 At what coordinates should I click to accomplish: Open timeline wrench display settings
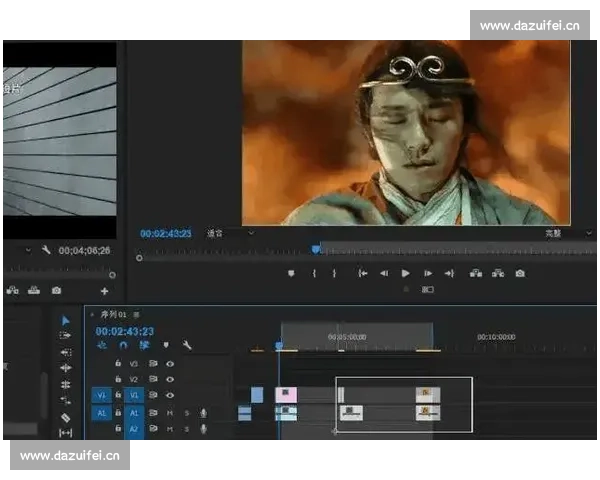tap(186, 346)
